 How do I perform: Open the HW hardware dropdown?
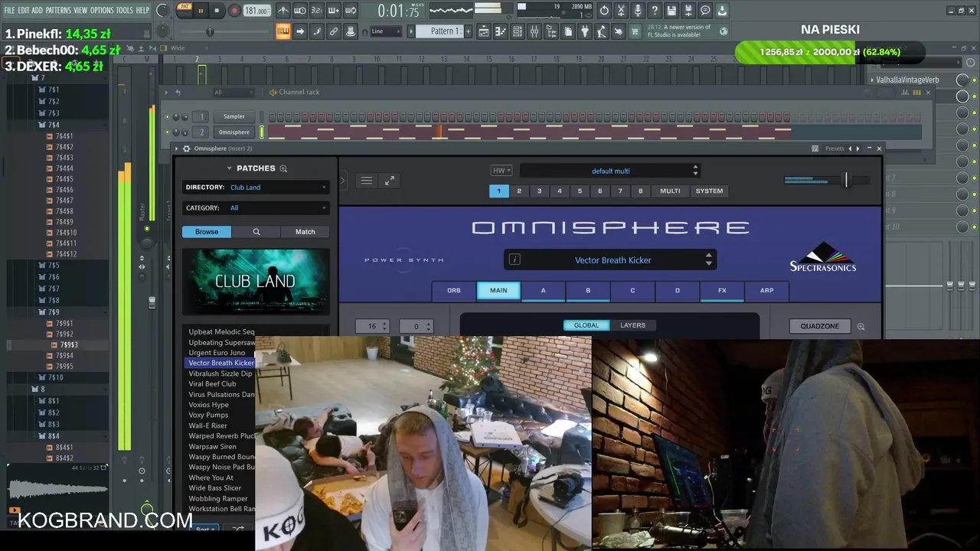[501, 171]
